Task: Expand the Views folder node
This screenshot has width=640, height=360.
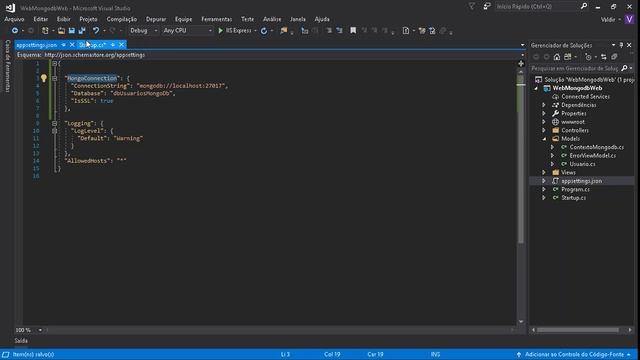Action: click(544, 172)
